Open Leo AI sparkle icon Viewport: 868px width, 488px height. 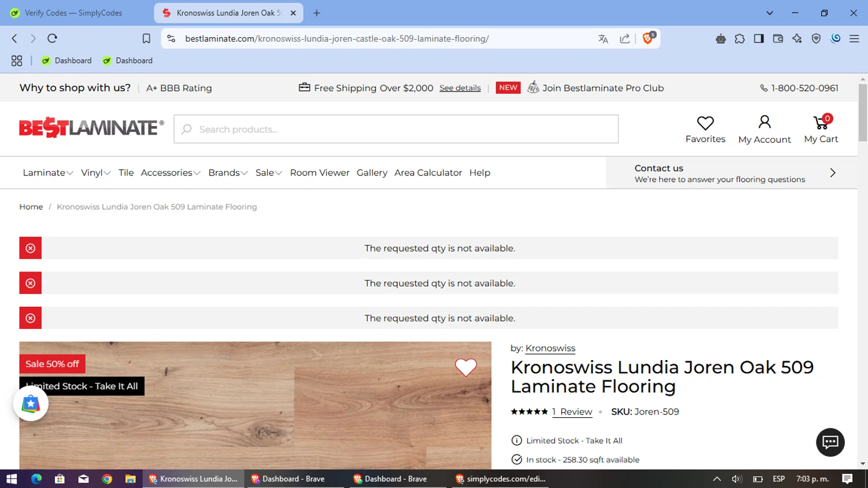coord(797,39)
